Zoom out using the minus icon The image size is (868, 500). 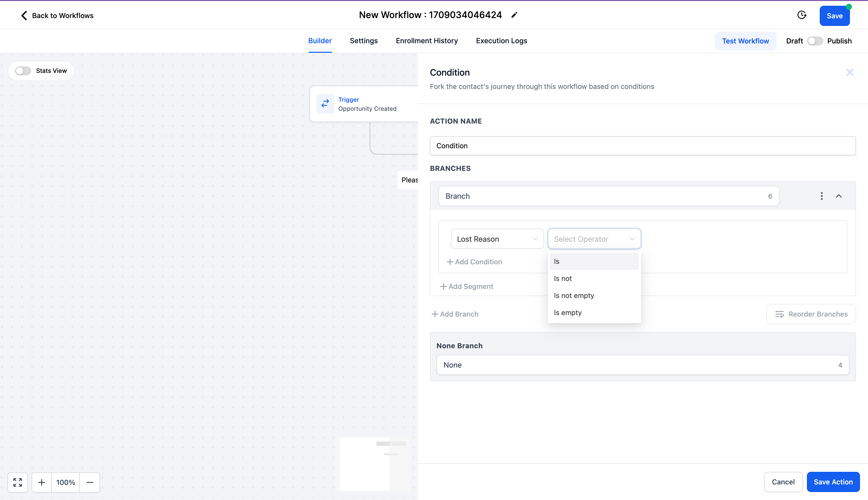pos(90,482)
